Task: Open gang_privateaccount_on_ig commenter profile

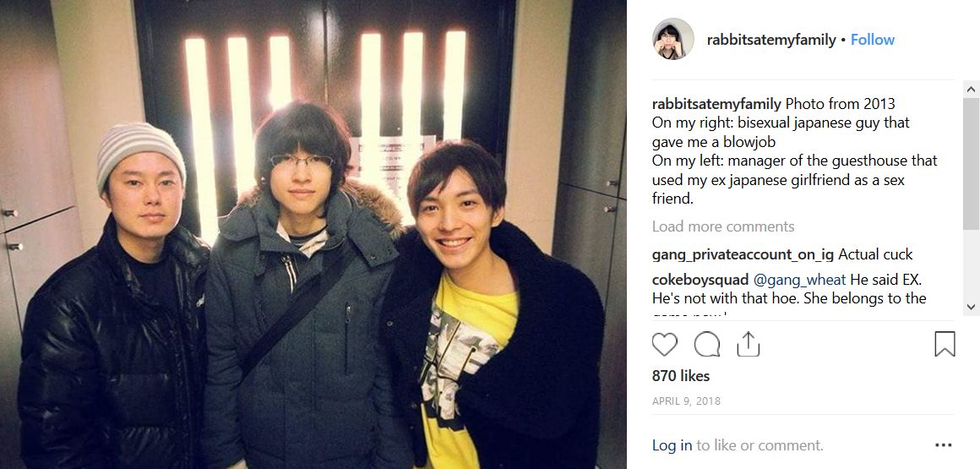Action: click(743, 255)
